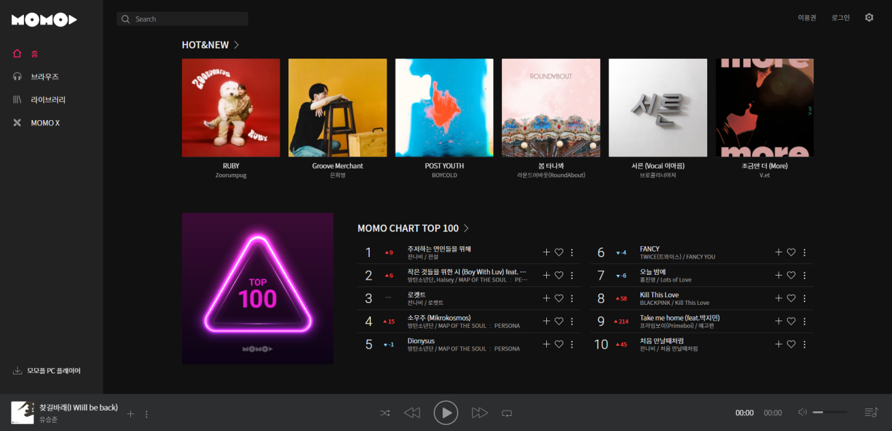Like Take me home song
Screen dimensions: 892x431
[791, 321]
